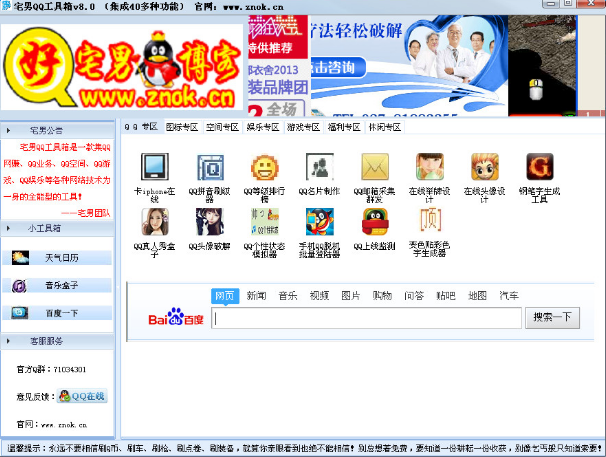
Task: Open QQ邮箱采集群发 envelope icon
Action: click(x=374, y=167)
